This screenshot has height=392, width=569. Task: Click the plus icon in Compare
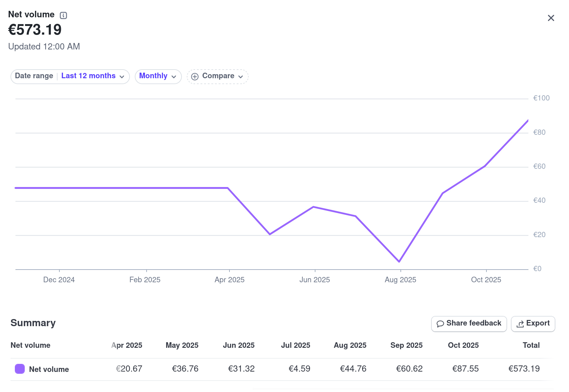pos(195,77)
